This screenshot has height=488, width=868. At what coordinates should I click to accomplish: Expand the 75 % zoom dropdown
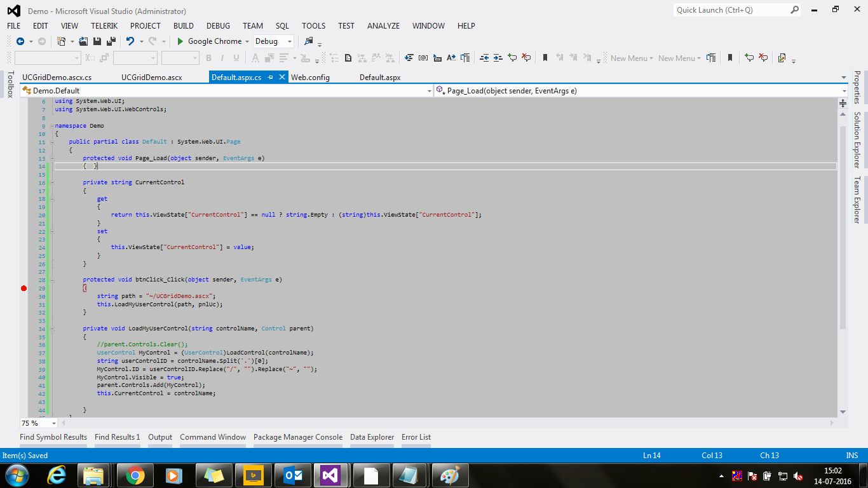click(x=53, y=423)
